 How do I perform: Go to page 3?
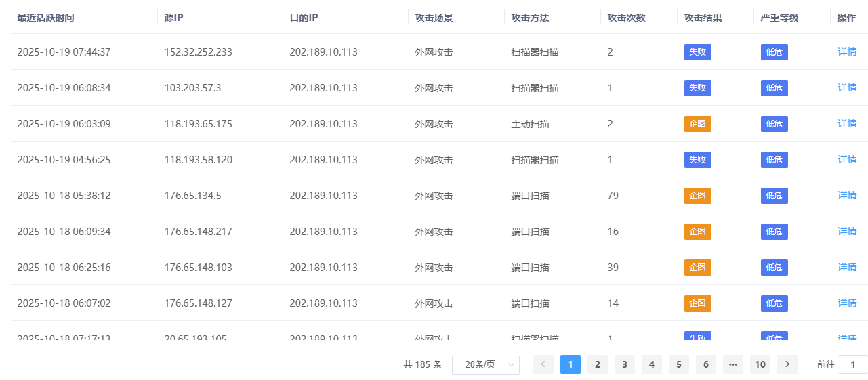(x=624, y=364)
